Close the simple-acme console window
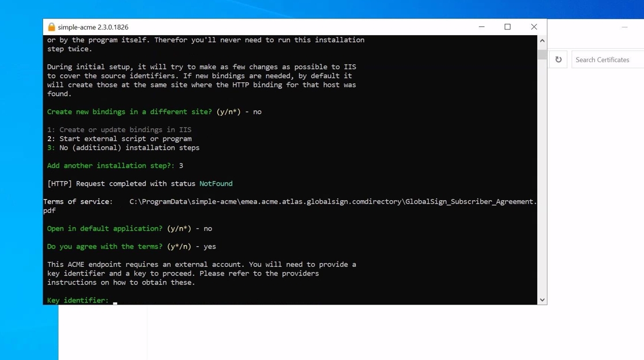This screenshot has width=644, height=360. 534,26
